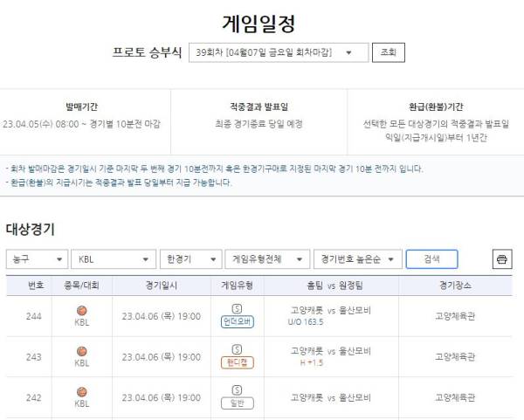Click the S badge in row 242
The height and width of the screenshot is (420, 524).
point(237,390)
